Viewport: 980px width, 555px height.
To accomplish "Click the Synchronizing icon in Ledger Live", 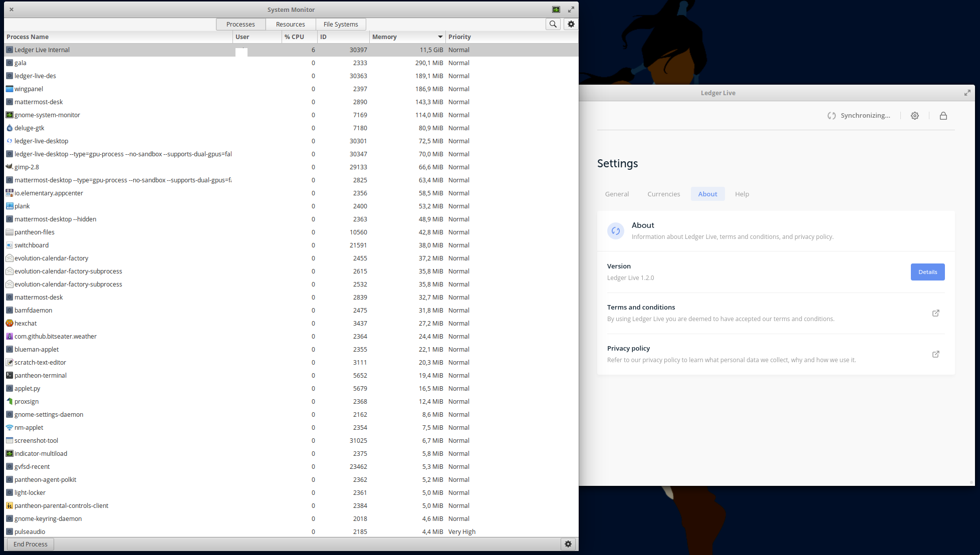I will pos(831,115).
